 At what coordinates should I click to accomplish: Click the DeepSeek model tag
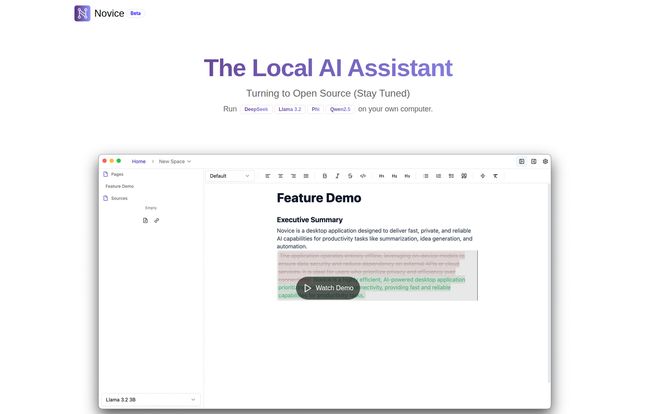click(x=256, y=109)
